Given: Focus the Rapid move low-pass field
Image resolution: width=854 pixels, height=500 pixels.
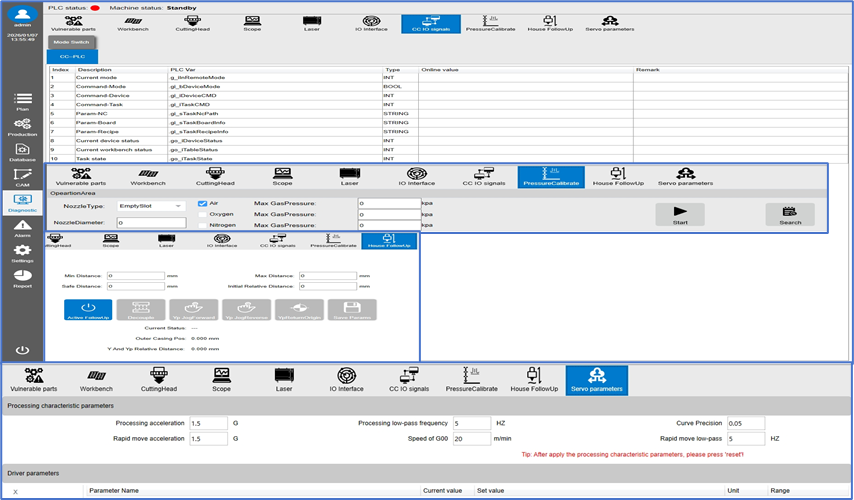Looking at the screenshot, I should coord(746,438).
